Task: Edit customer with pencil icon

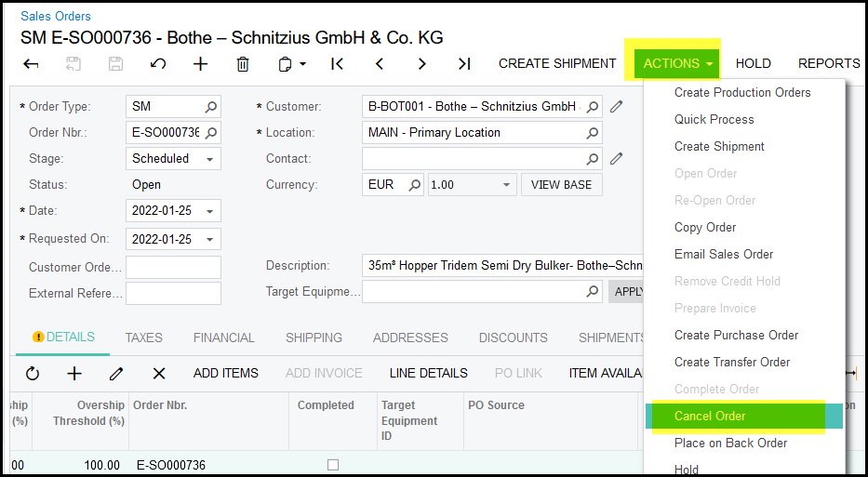Action: pos(616,106)
